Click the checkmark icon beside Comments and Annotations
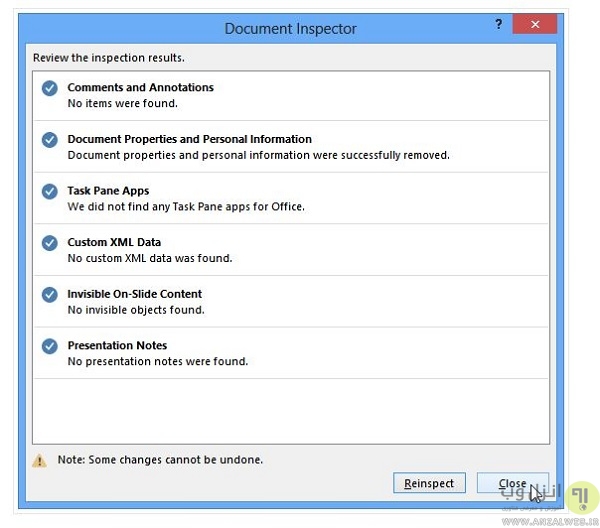Viewport: 600px width, 528px height. point(49,88)
